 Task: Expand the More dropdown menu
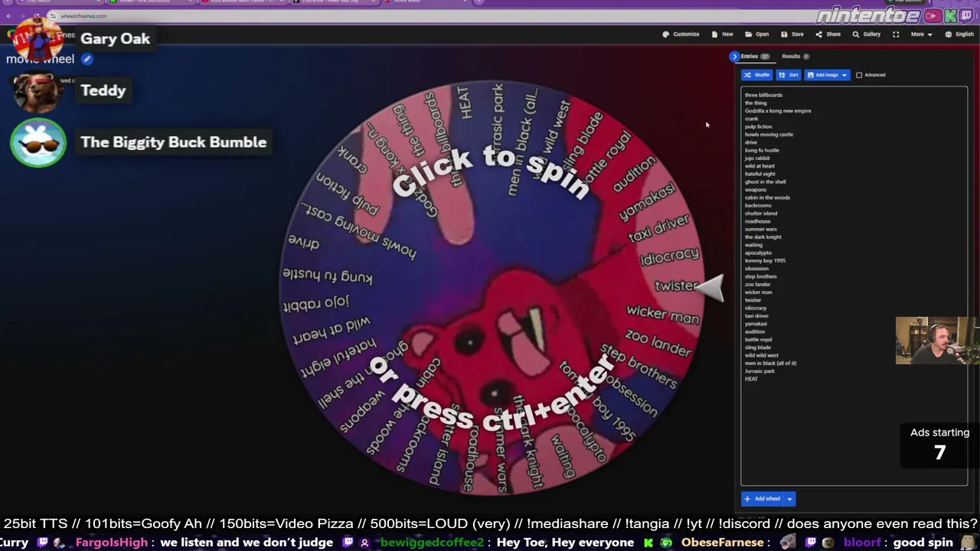921,34
